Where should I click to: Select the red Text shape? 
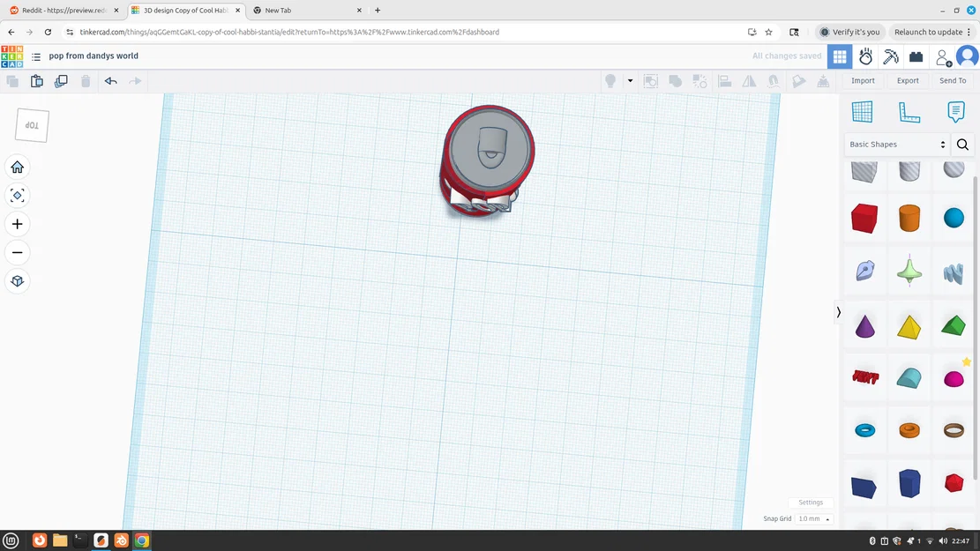pos(865,376)
